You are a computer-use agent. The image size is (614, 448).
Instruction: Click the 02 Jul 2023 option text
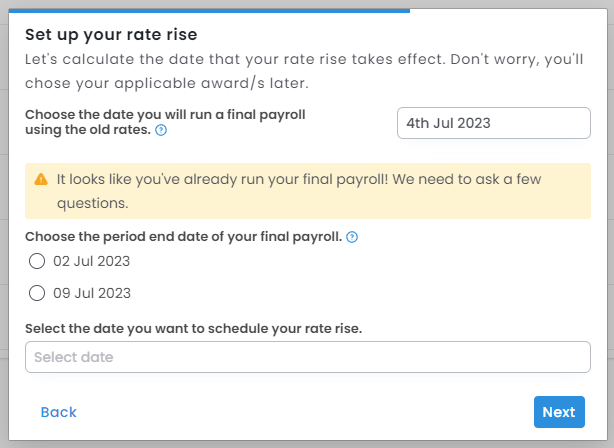pos(92,261)
